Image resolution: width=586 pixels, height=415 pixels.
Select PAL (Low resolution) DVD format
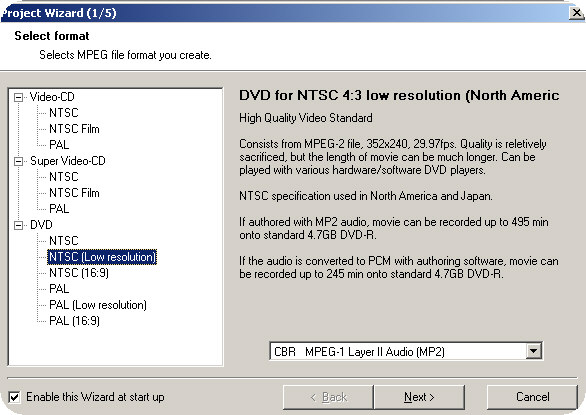(x=98, y=305)
